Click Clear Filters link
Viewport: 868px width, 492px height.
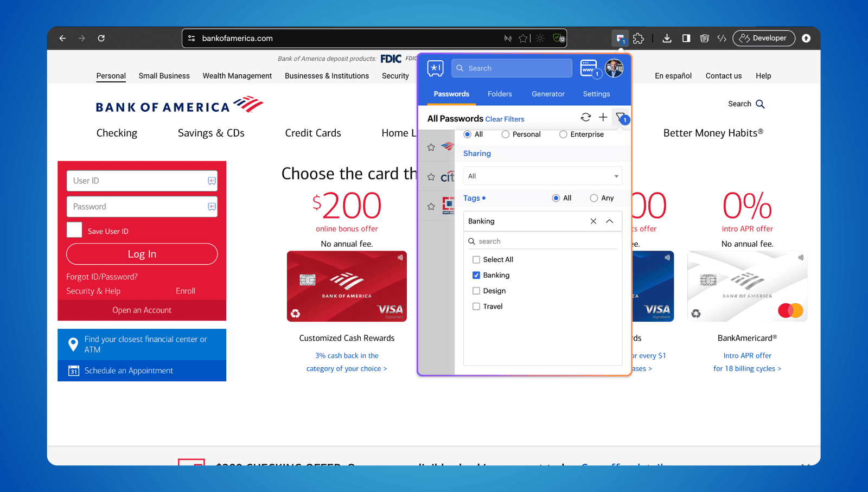tap(505, 119)
